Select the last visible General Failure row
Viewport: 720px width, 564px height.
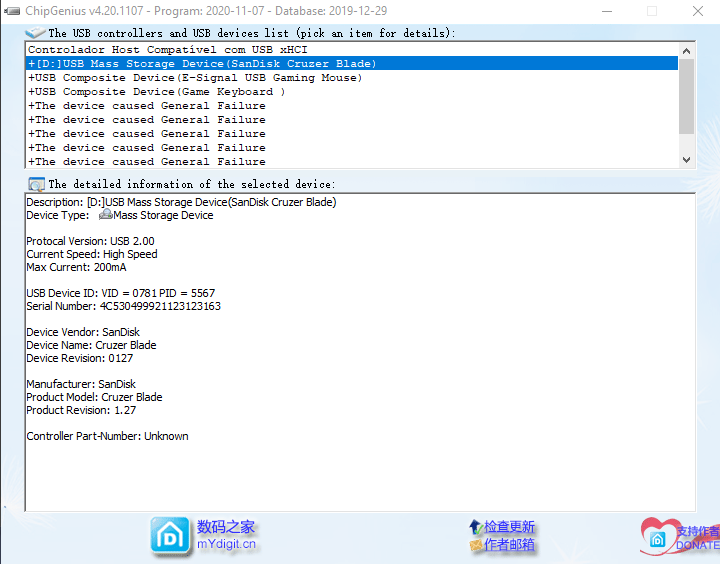352,162
